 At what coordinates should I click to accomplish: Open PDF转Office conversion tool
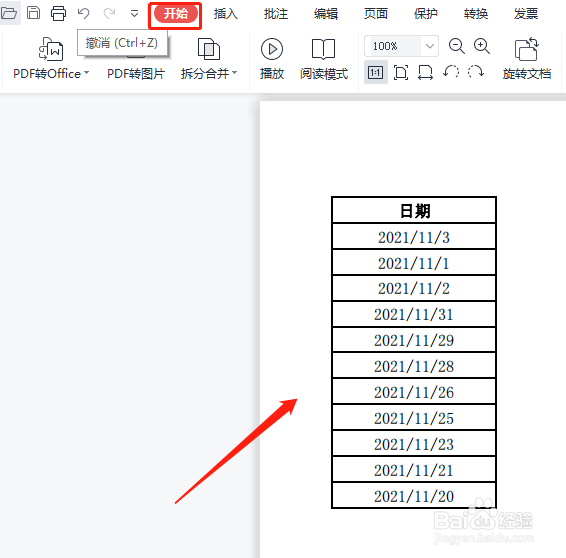[51, 58]
